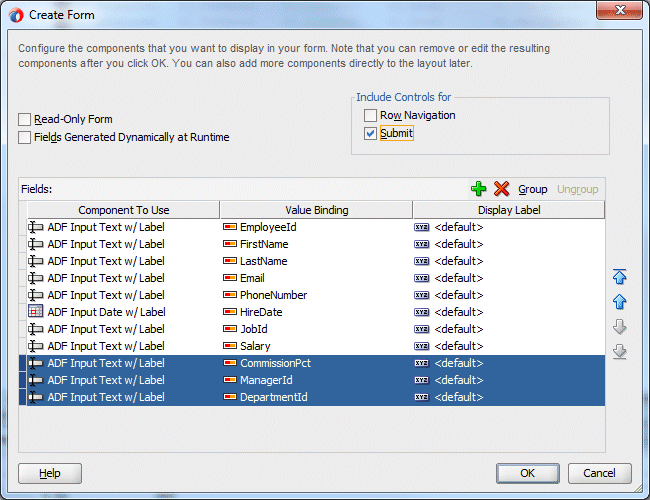Check the Row Navigation checkbox

pyautogui.click(x=370, y=115)
